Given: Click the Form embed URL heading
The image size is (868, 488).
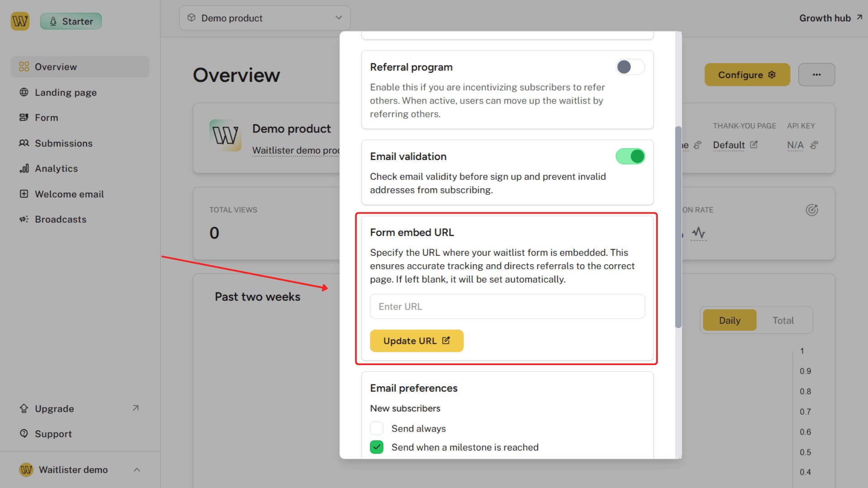Looking at the screenshot, I should (412, 232).
